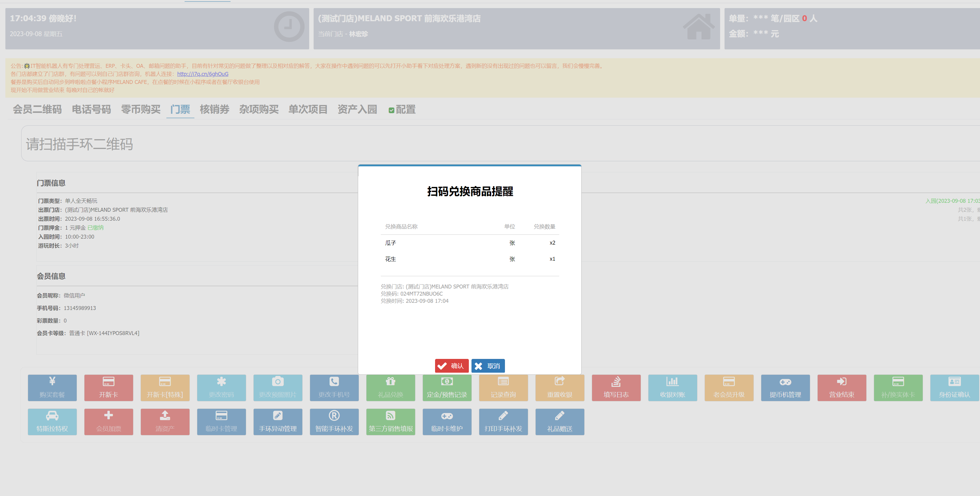Image resolution: width=980 pixels, height=496 pixels.
Task: Toggle the 配置 checkbox
Action: pos(391,110)
